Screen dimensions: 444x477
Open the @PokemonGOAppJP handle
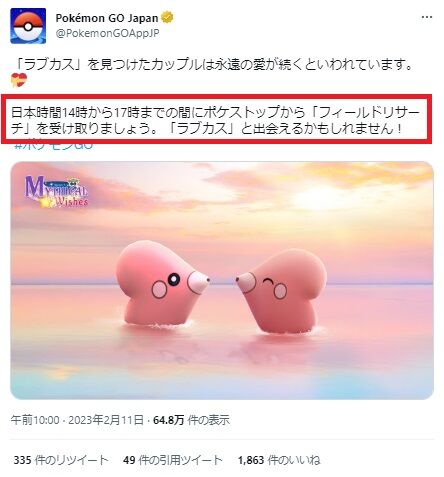click(x=107, y=34)
